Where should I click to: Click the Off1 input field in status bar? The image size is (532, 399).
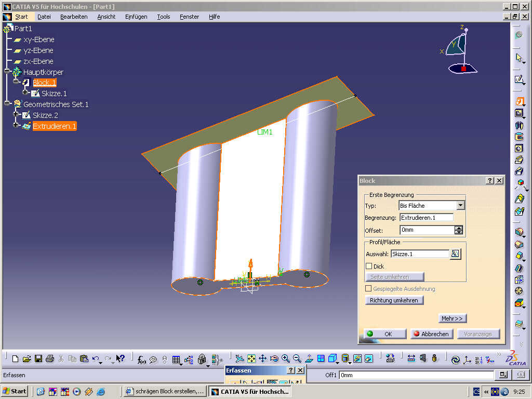tap(416, 375)
